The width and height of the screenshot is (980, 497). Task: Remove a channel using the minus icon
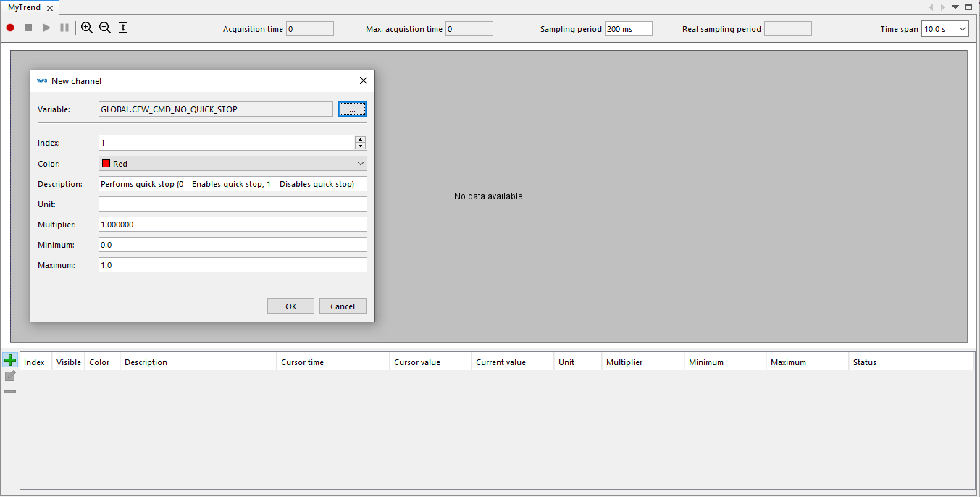pos(9,391)
